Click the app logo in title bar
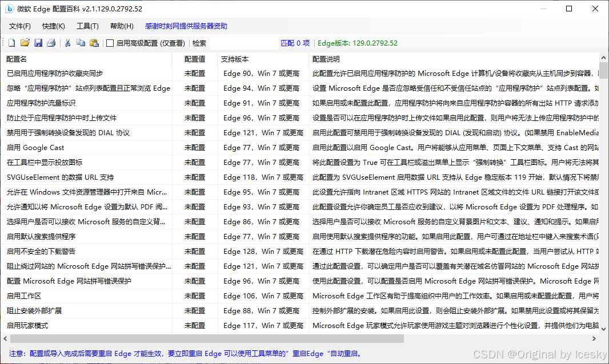 pos(9,9)
